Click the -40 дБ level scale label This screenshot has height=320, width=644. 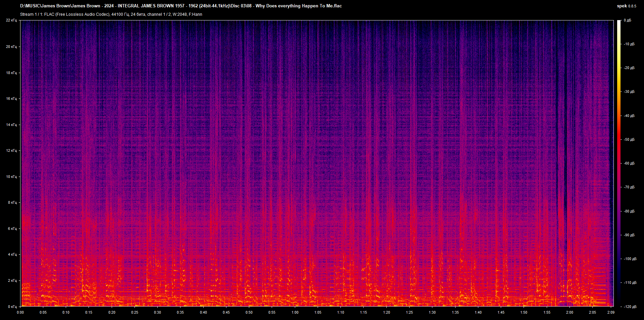(x=629, y=116)
